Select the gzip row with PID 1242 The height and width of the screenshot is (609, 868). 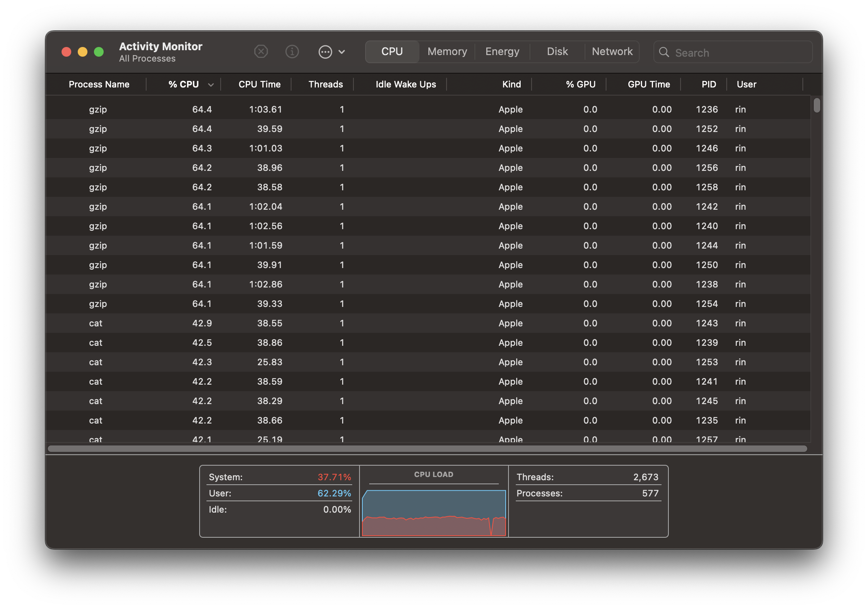[x=428, y=207]
